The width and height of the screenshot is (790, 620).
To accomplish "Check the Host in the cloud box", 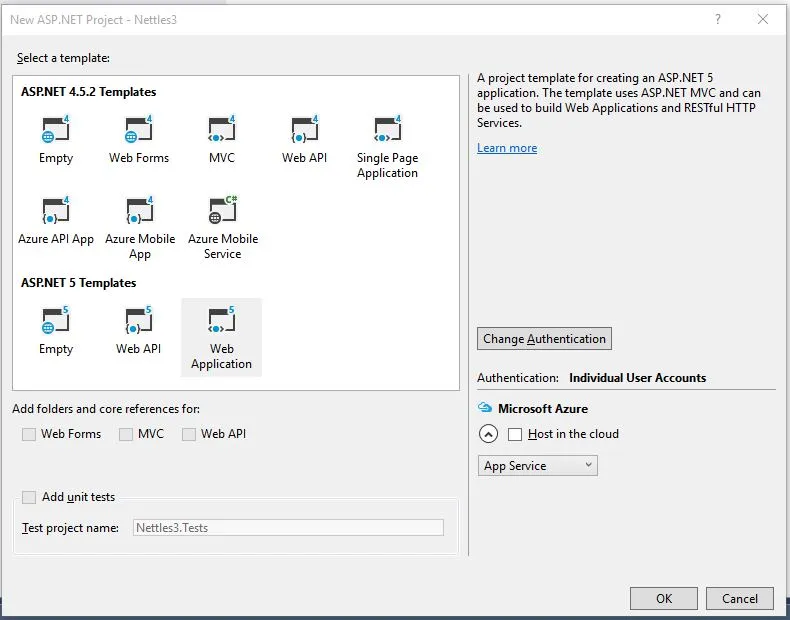I will (515, 434).
